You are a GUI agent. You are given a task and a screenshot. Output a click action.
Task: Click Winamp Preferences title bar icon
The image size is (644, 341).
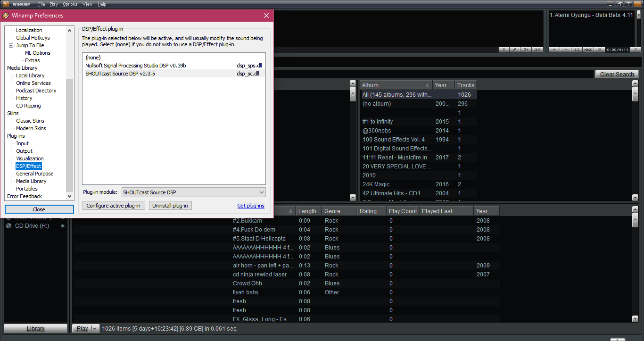click(6, 16)
